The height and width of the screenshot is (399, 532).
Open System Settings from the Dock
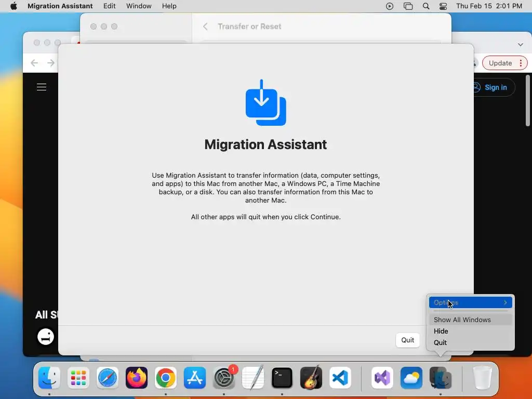(x=224, y=378)
